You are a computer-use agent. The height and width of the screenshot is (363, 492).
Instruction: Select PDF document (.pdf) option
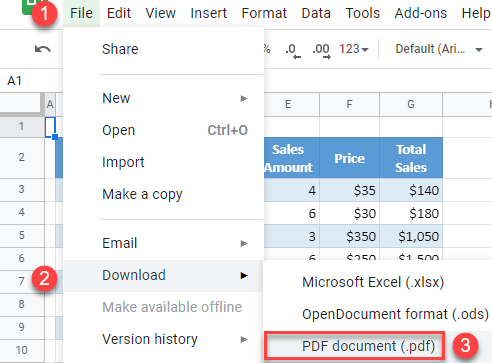point(378,346)
